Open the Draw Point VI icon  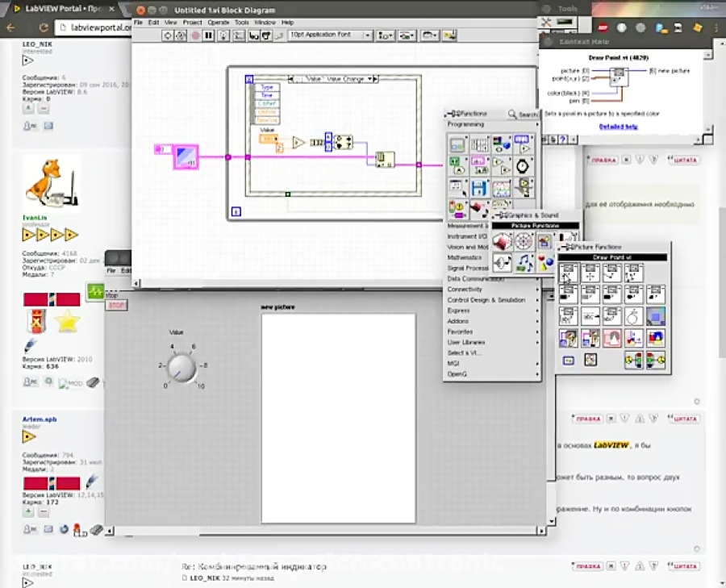coord(569,273)
